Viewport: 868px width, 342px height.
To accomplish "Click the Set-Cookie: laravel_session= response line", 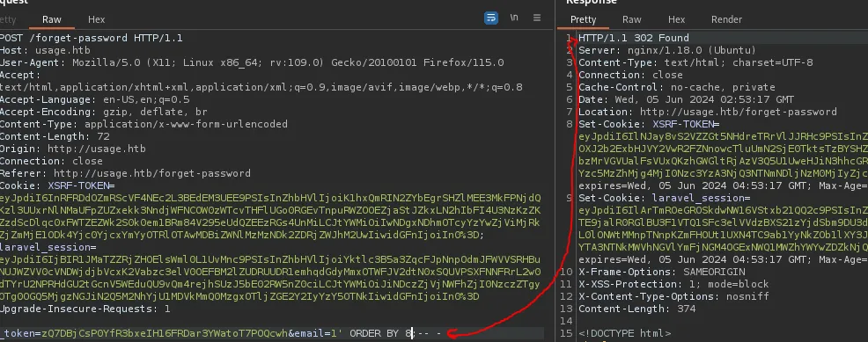I will click(665, 198).
